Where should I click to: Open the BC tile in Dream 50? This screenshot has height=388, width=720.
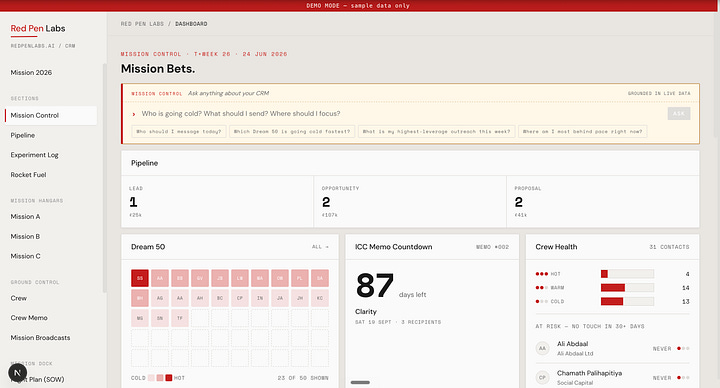(220, 298)
